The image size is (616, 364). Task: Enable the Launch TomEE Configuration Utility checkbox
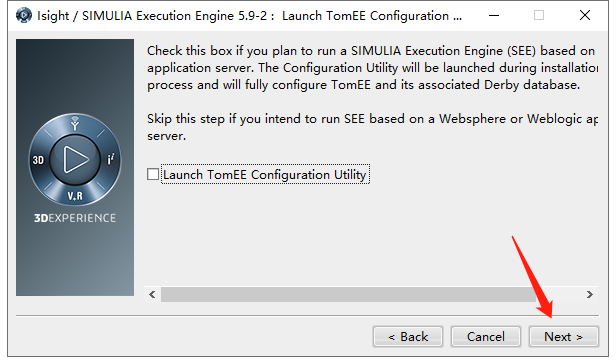coord(153,174)
